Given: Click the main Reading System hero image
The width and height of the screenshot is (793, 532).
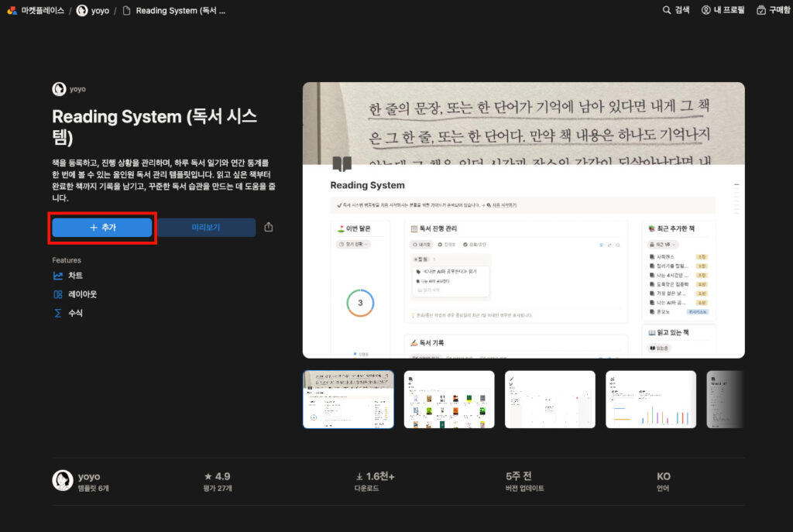Looking at the screenshot, I should [x=524, y=219].
